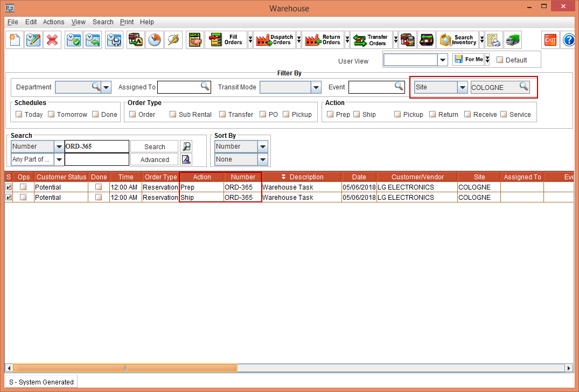Check the Default user view checkbox
Image resolution: width=579 pixels, height=392 pixels.
coord(499,60)
